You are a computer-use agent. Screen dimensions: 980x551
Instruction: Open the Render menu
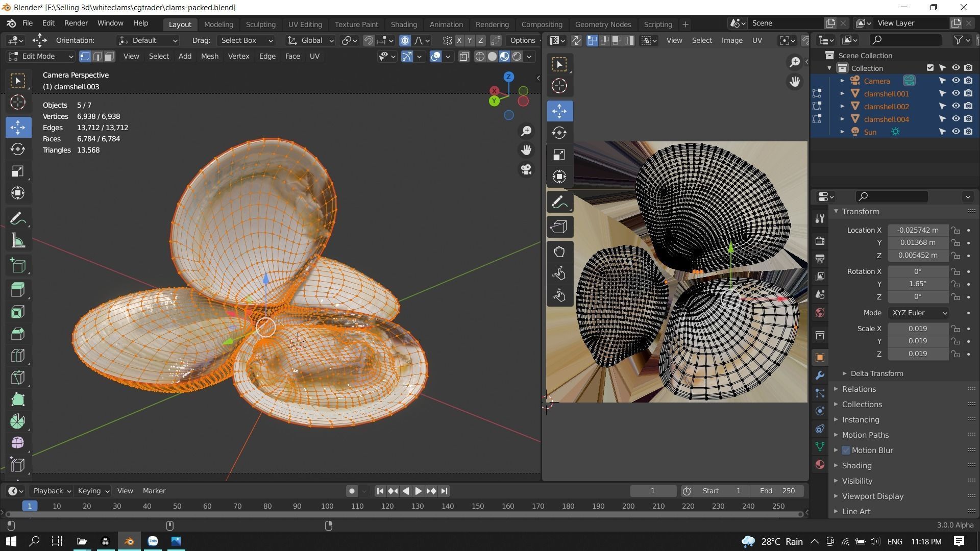[76, 23]
